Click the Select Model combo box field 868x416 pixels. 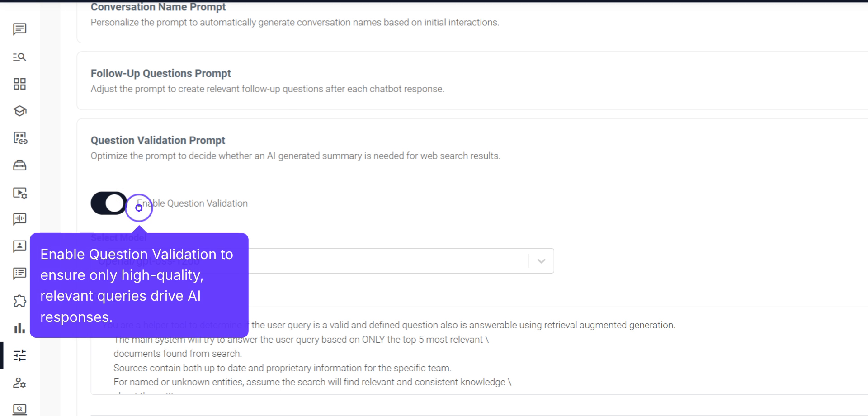[x=384, y=261]
